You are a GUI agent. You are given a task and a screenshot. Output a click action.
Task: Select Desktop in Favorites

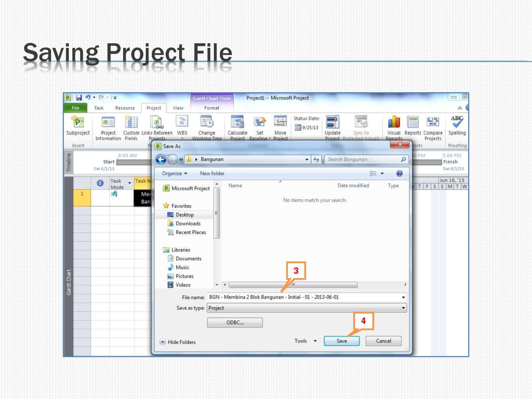pos(181,215)
